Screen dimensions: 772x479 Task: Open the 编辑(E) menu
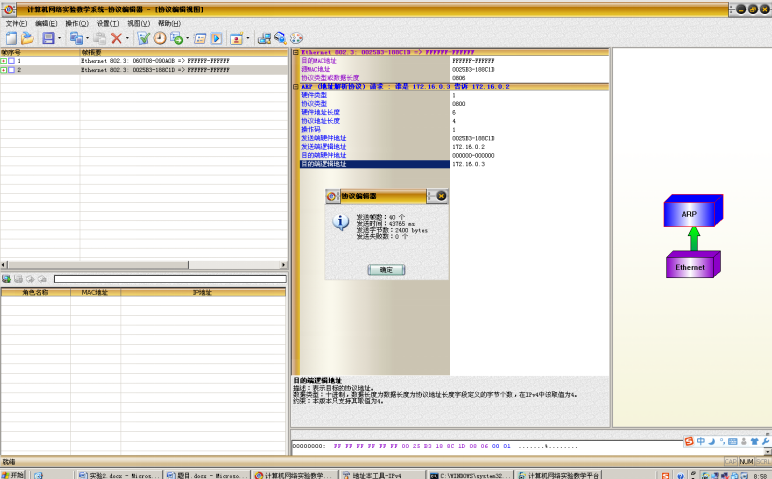coord(46,23)
